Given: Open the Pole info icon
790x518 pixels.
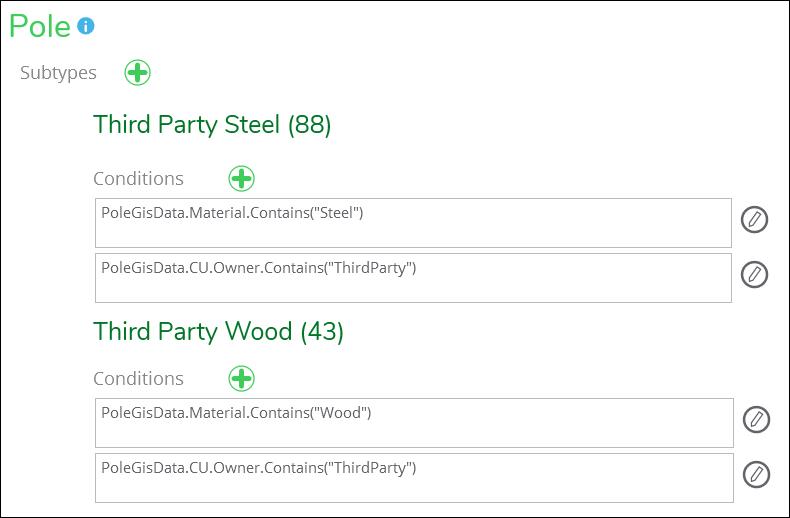Looking at the screenshot, I should 86,26.
